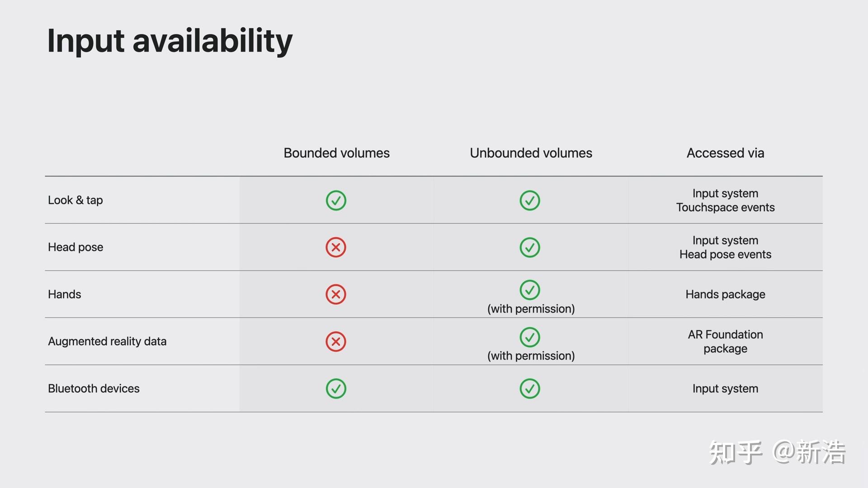Click green checkmark for Look & tap bounded volumes

click(336, 200)
